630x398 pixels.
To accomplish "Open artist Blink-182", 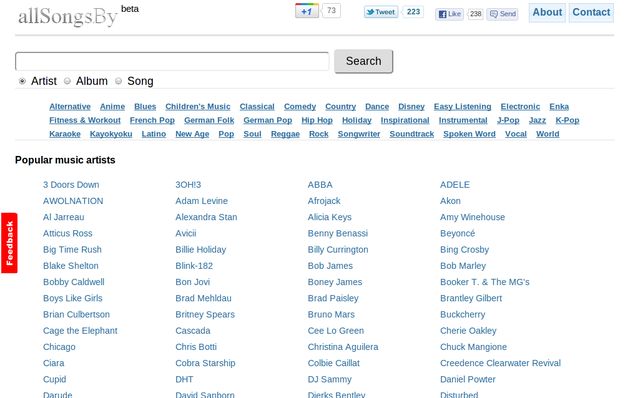I will click(194, 266).
